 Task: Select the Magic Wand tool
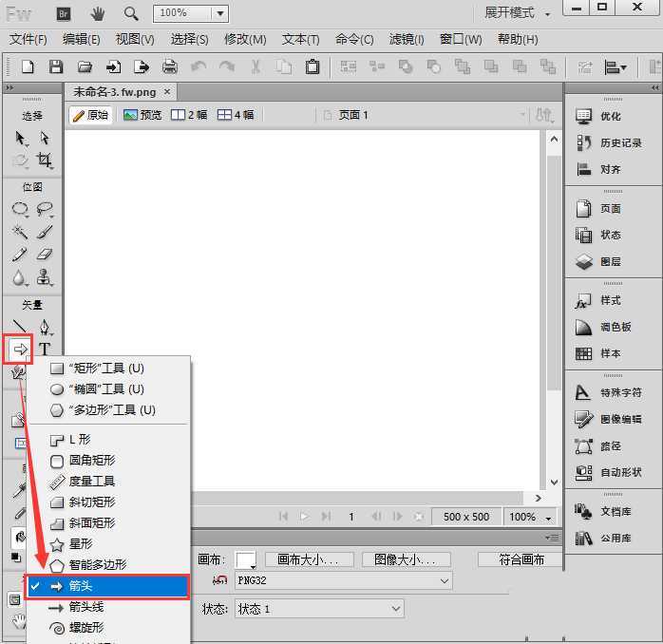point(20,232)
